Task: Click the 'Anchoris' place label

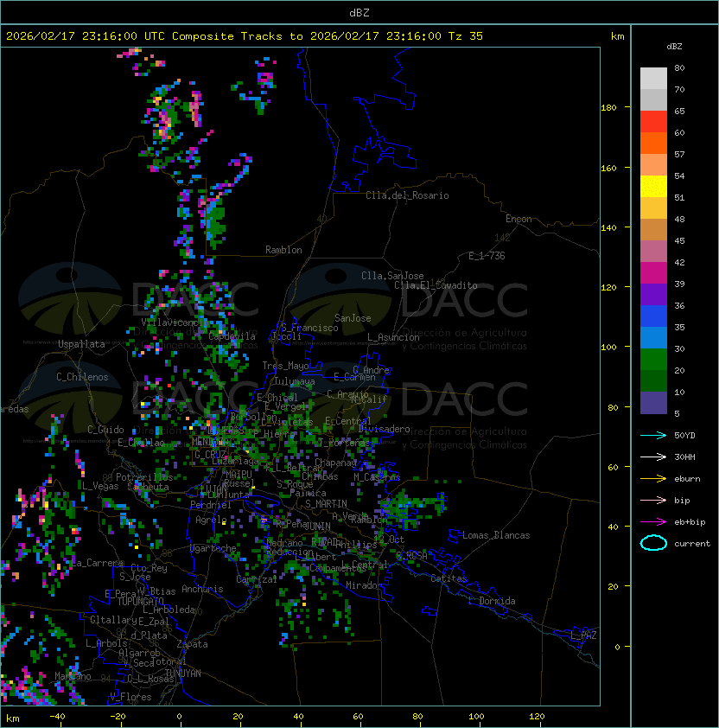Action: (x=202, y=589)
